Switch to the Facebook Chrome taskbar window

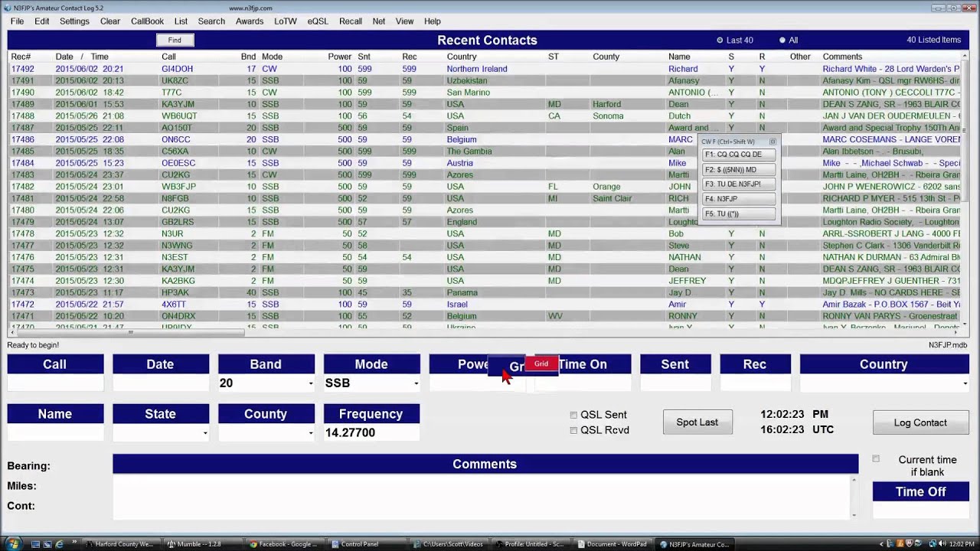point(286,544)
